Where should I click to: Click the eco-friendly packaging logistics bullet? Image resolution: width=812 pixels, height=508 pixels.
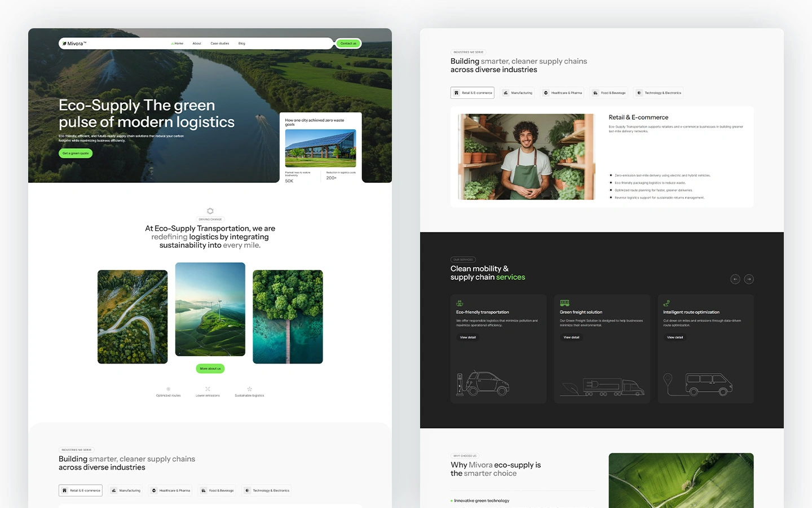(x=648, y=183)
